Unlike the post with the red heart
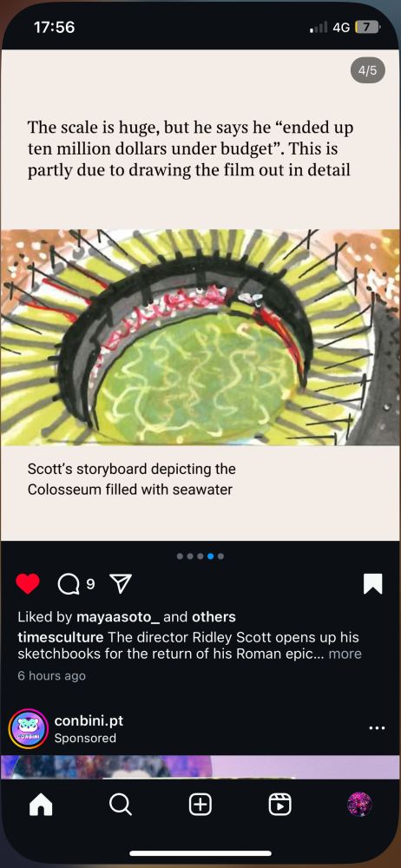 (28, 583)
